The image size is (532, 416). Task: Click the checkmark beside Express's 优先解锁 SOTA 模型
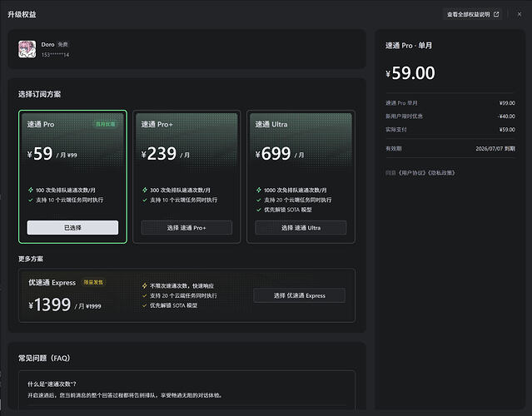click(x=145, y=305)
